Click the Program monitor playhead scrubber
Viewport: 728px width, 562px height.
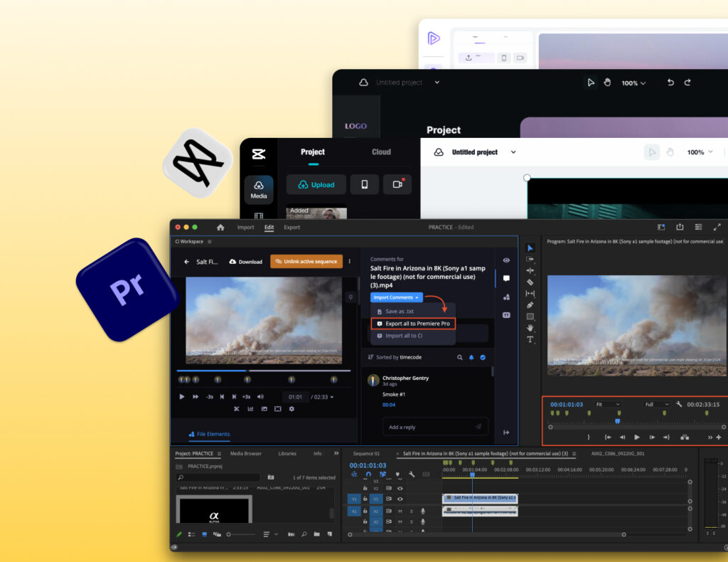618,421
